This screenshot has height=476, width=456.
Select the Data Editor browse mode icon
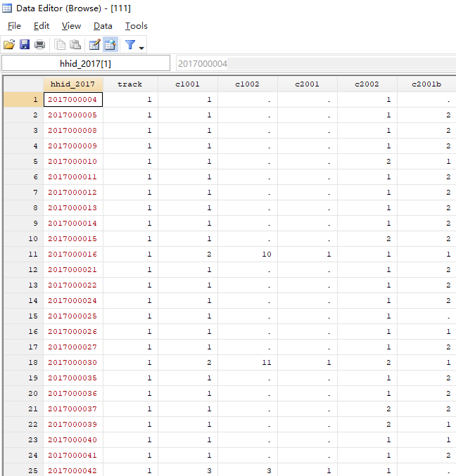tap(110, 45)
